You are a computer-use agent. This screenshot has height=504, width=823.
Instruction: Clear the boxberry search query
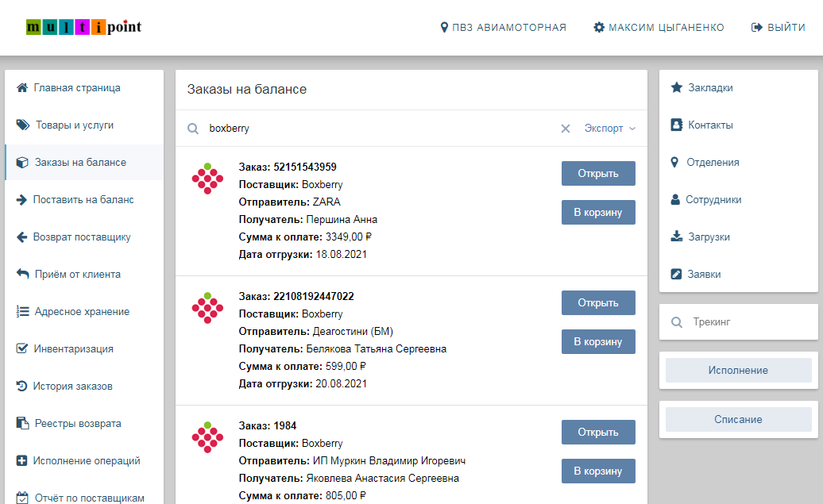click(x=566, y=129)
